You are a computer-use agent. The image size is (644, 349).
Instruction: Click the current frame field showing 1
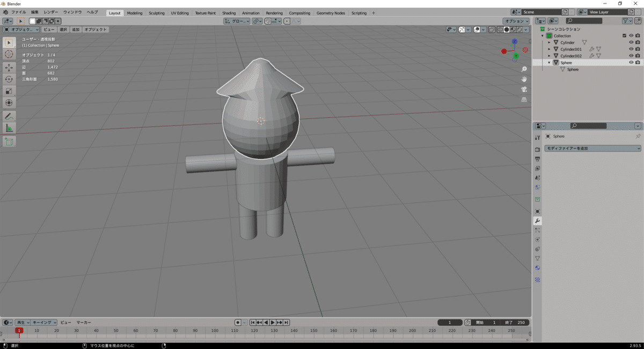pyautogui.click(x=450, y=322)
